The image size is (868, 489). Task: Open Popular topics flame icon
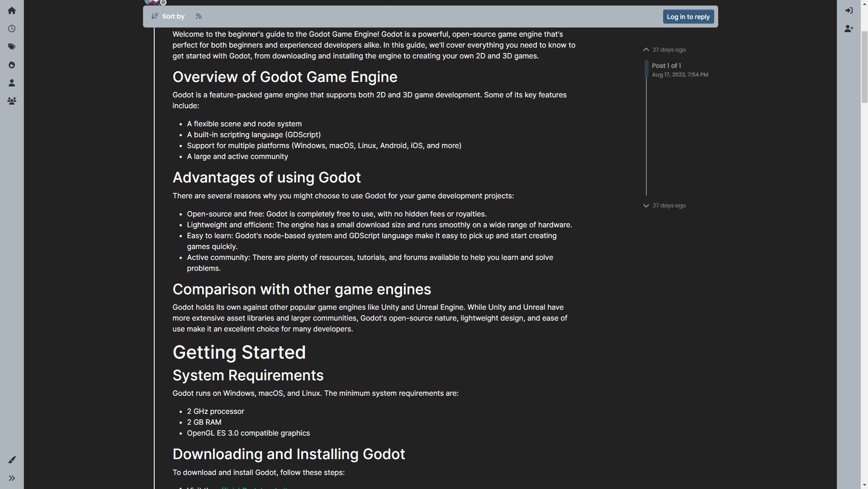pyautogui.click(x=12, y=65)
